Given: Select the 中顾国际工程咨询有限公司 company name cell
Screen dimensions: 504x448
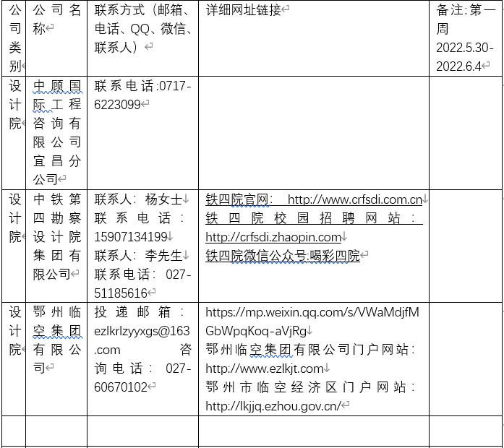Looking at the screenshot, I should pos(56,132).
